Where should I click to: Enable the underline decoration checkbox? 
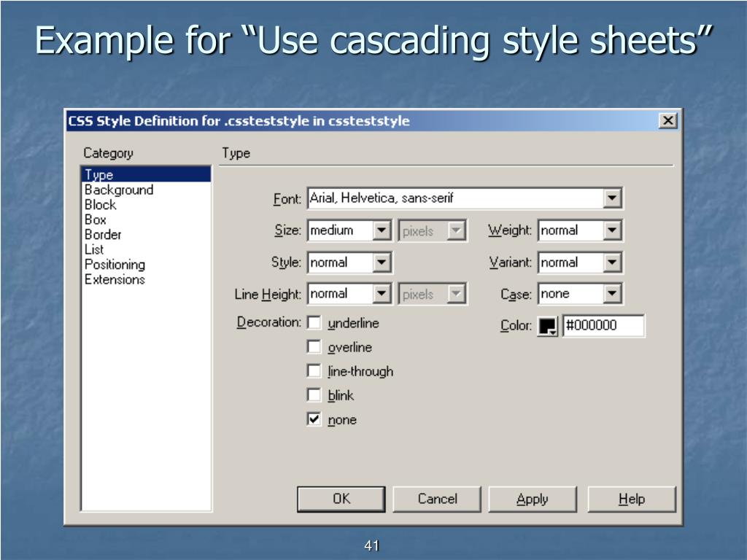point(314,322)
